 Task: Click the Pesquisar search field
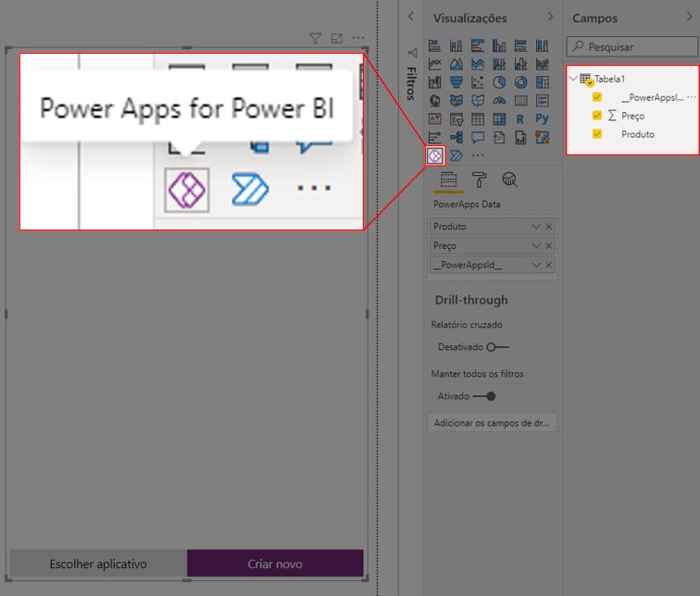point(632,46)
